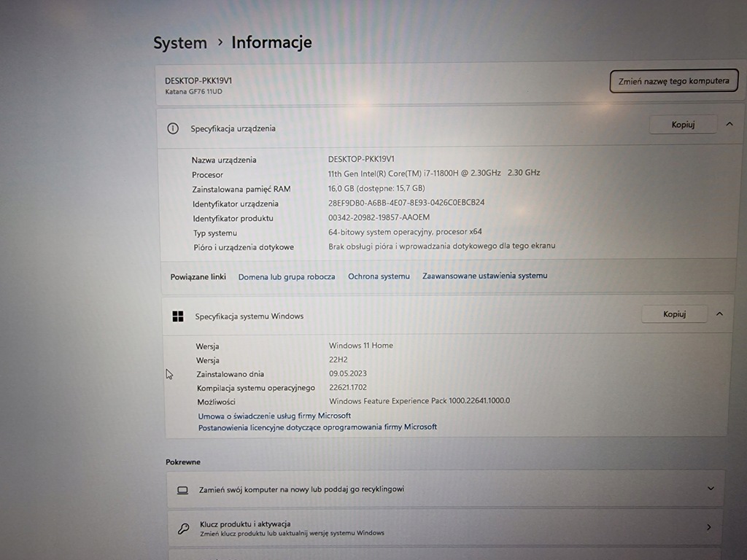Click the Katana GF76 11UD model text

(x=193, y=91)
